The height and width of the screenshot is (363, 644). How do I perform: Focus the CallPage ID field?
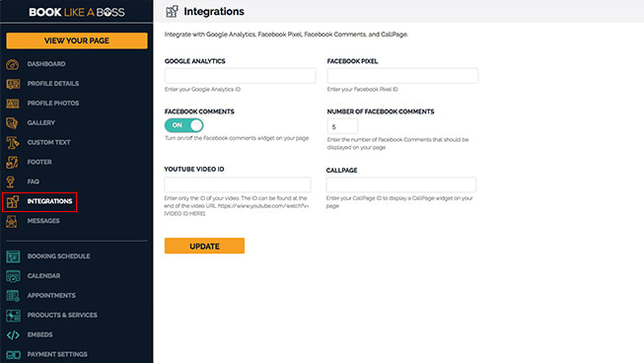pos(401,184)
